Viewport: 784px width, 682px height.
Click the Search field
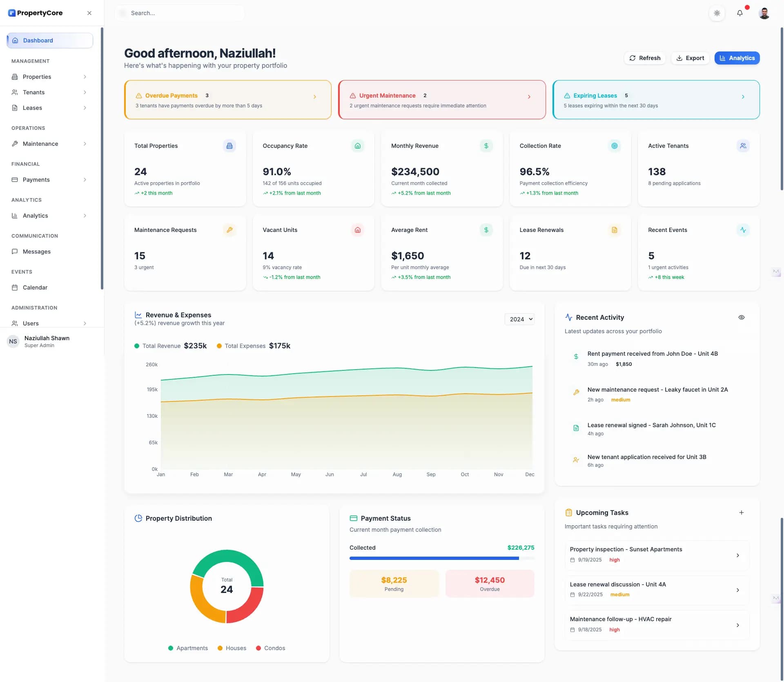[180, 13]
